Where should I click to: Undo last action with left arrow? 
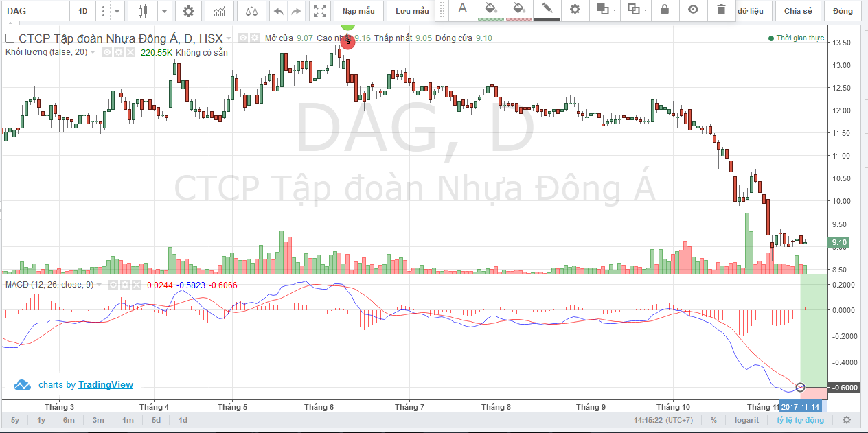point(278,11)
